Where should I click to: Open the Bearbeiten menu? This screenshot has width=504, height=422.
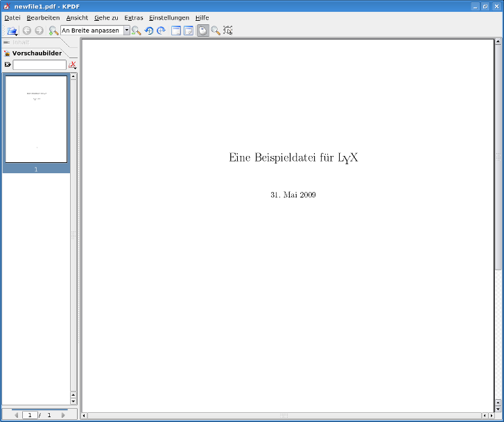click(43, 18)
